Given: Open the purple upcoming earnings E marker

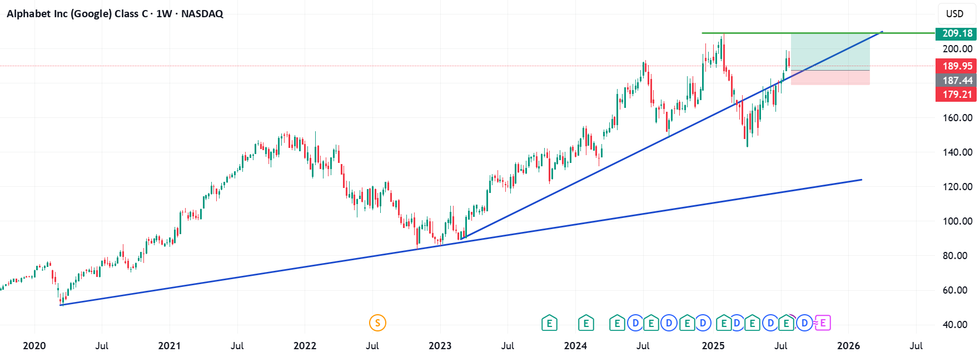Looking at the screenshot, I should [x=823, y=323].
